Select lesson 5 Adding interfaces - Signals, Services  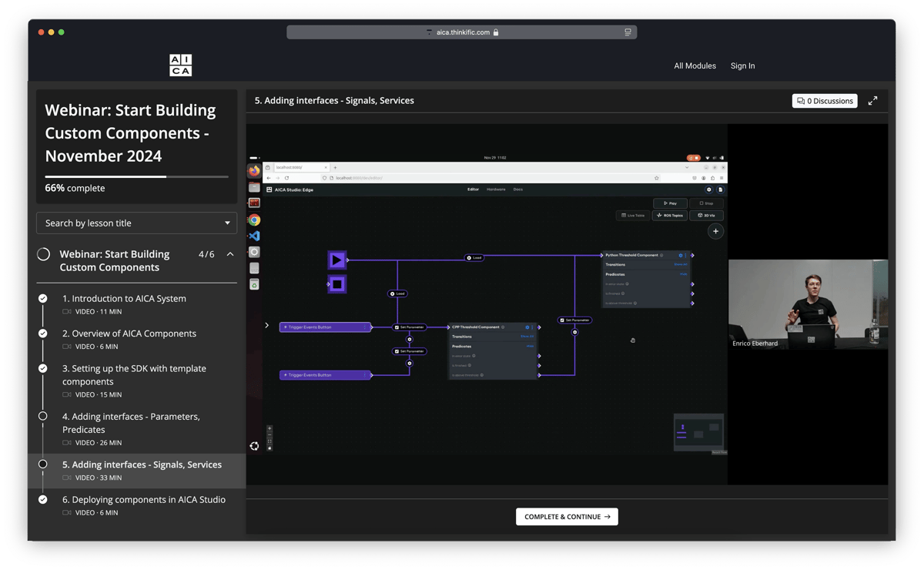coord(142,464)
